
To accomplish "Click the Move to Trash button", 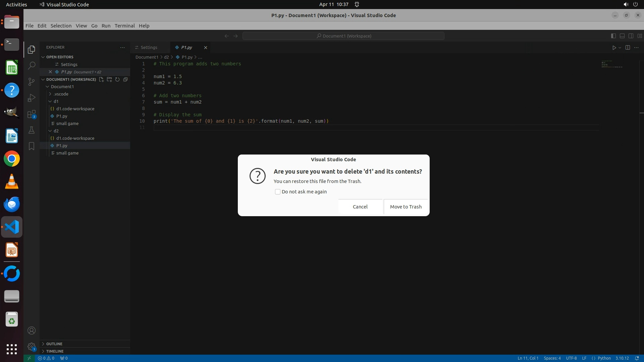I will click(x=406, y=207).
